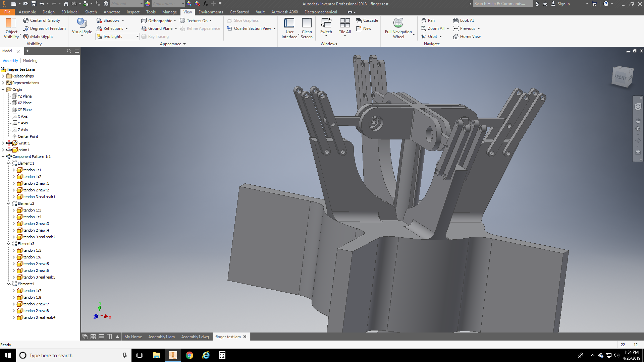
Task: Click the Center of Gravity icon
Action: click(x=26, y=20)
